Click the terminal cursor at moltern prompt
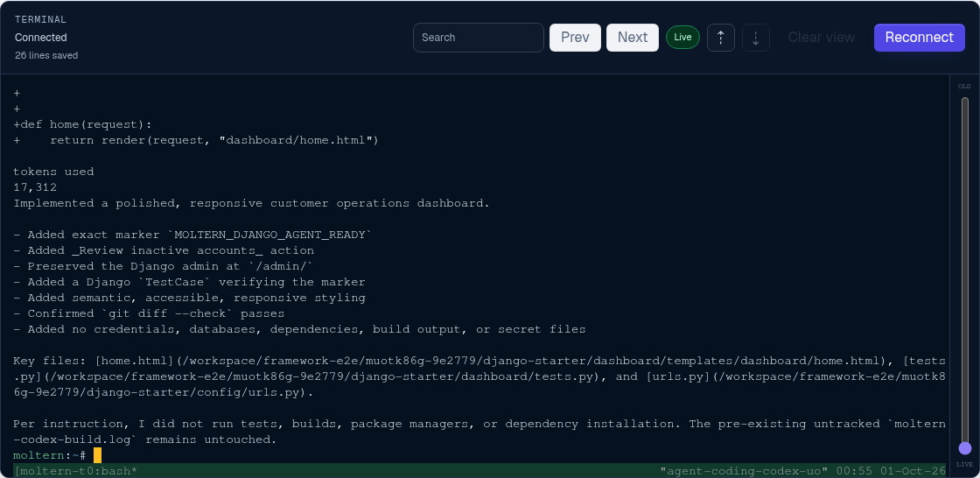This screenshot has width=980, height=478. click(x=97, y=455)
